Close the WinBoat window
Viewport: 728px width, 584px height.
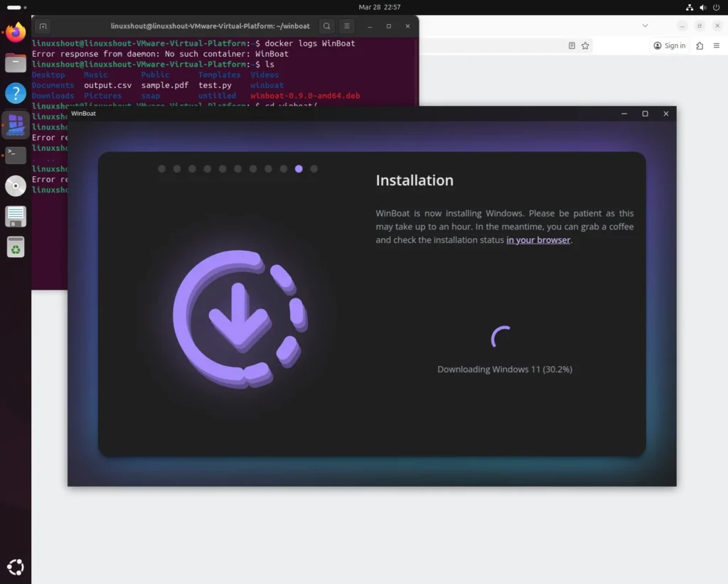pos(665,114)
